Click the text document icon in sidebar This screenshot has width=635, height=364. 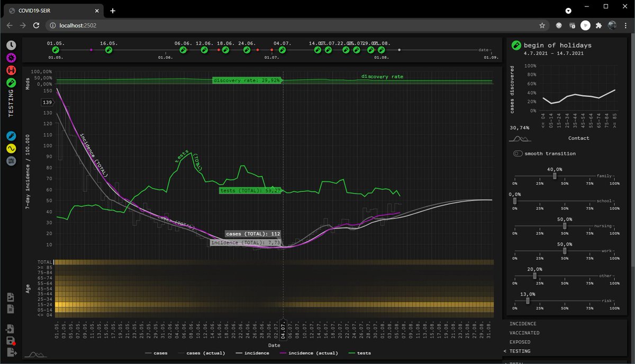[11, 309]
